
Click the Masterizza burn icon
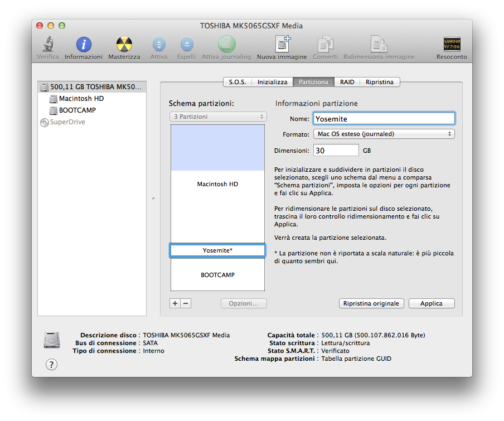point(124,45)
